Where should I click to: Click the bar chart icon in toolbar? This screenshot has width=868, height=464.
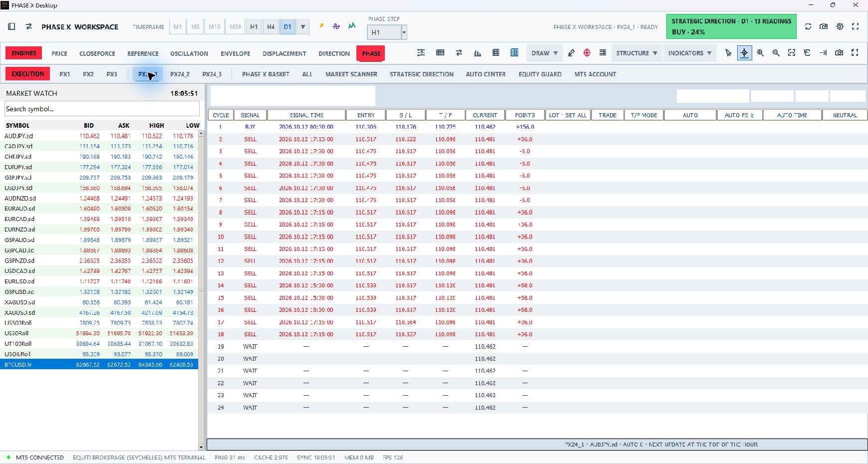click(477, 53)
